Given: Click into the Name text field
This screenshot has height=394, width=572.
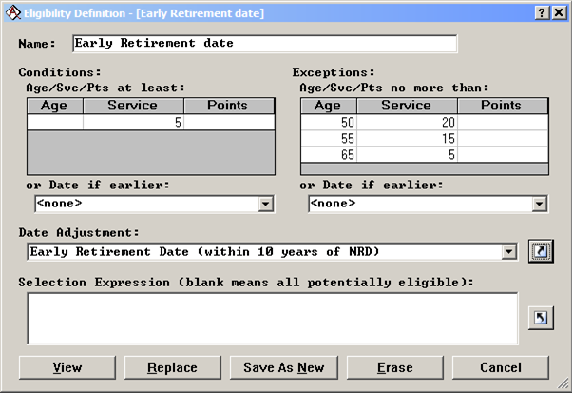Looking at the screenshot, I should click(x=264, y=43).
